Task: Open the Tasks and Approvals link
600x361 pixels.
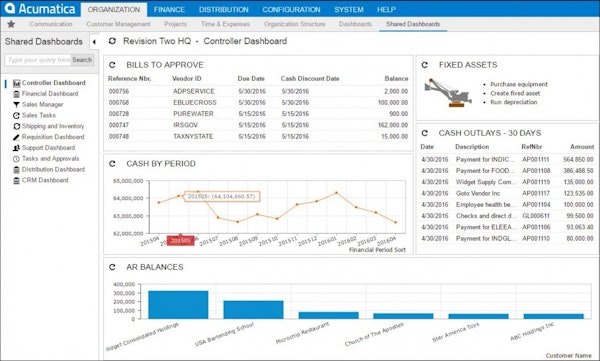Action: [51, 159]
